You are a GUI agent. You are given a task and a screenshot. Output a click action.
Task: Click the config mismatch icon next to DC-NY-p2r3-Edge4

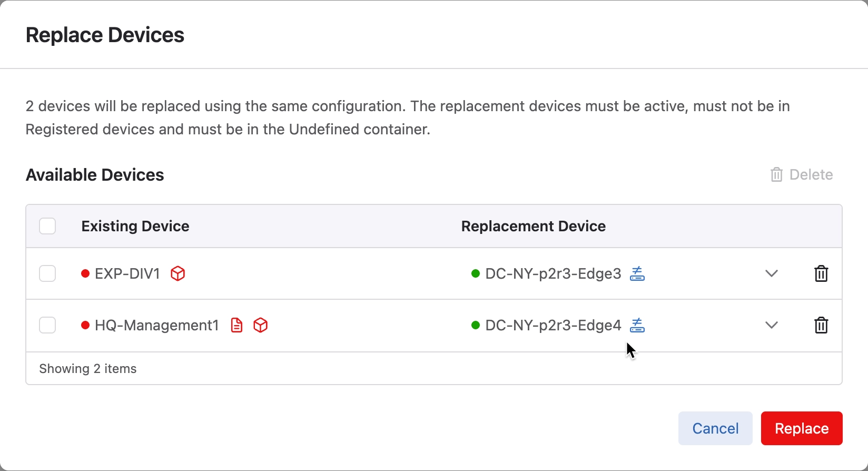tap(637, 325)
